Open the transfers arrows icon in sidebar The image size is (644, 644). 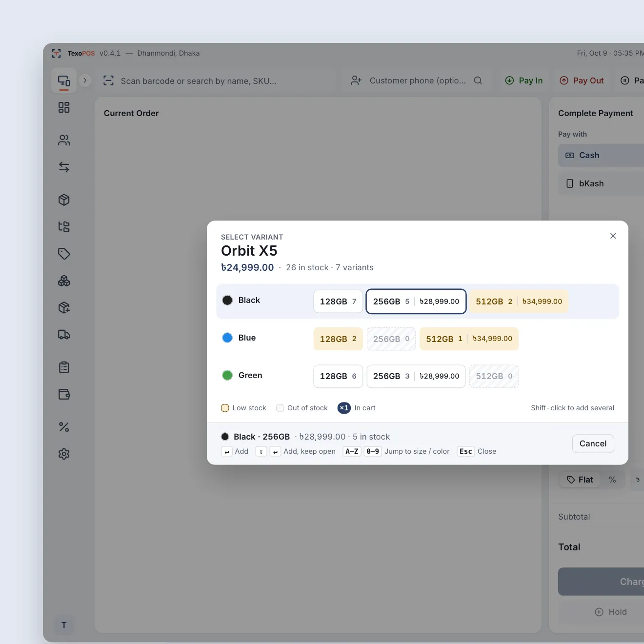coord(64,167)
